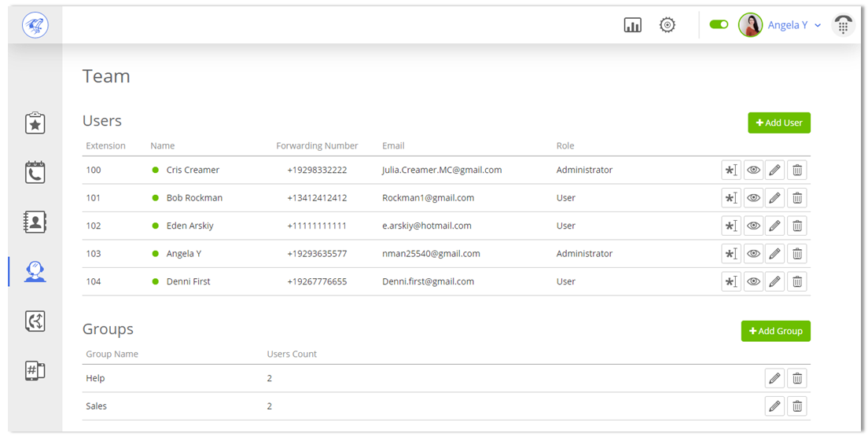Click the Add User button

pyautogui.click(x=778, y=123)
